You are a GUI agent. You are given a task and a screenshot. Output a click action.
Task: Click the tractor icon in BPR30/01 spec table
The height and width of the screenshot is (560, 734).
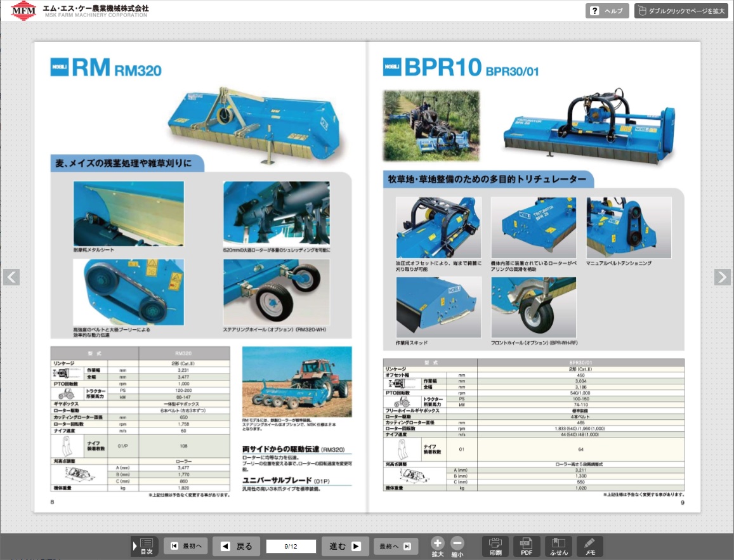click(402, 402)
